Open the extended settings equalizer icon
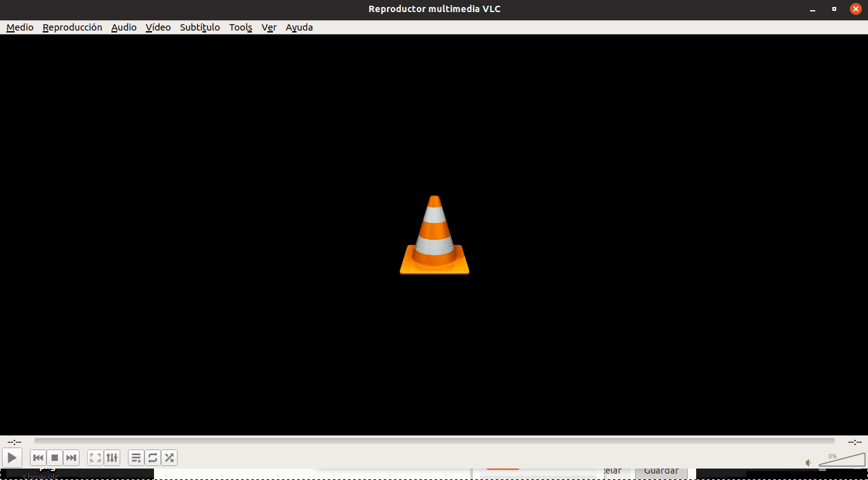868x480 pixels. click(x=112, y=457)
